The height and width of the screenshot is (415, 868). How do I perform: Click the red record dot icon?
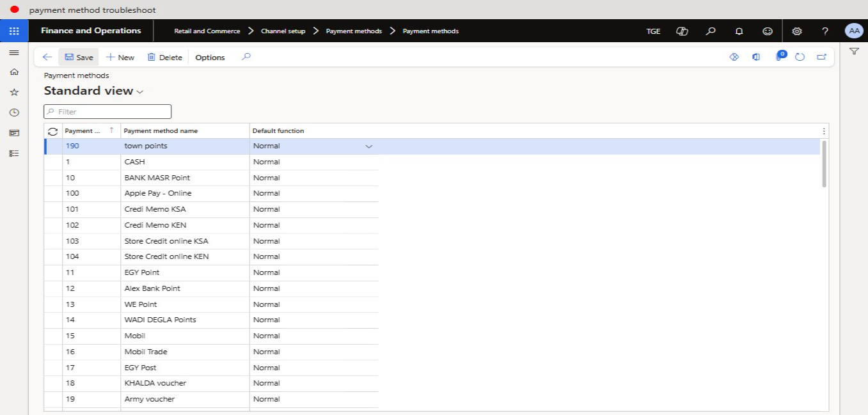tap(15, 10)
